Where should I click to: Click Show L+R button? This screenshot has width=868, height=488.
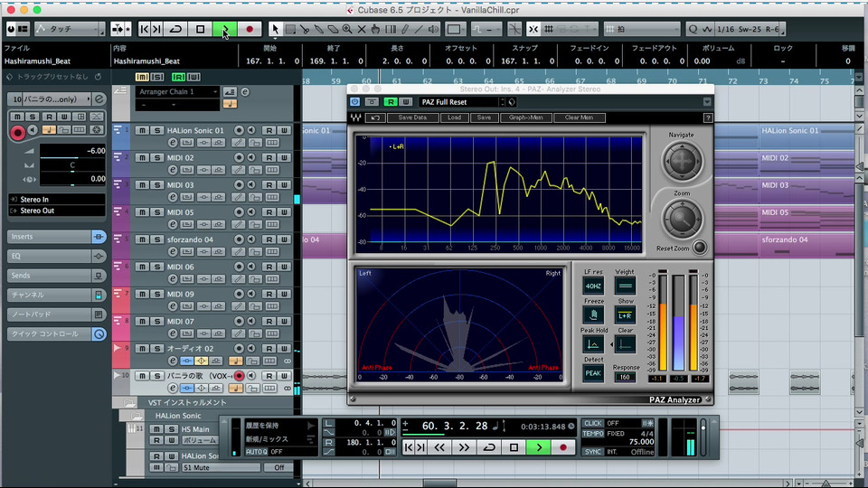click(625, 315)
